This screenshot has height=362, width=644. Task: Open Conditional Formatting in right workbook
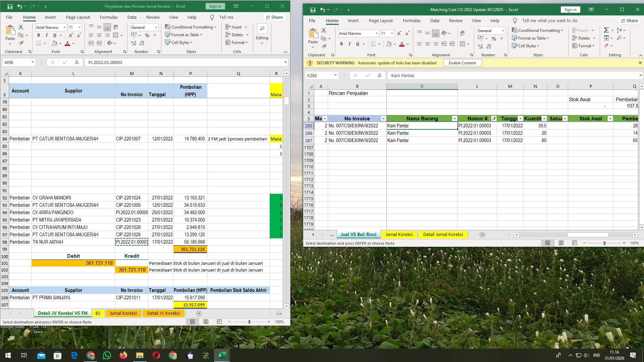pyautogui.click(x=538, y=30)
